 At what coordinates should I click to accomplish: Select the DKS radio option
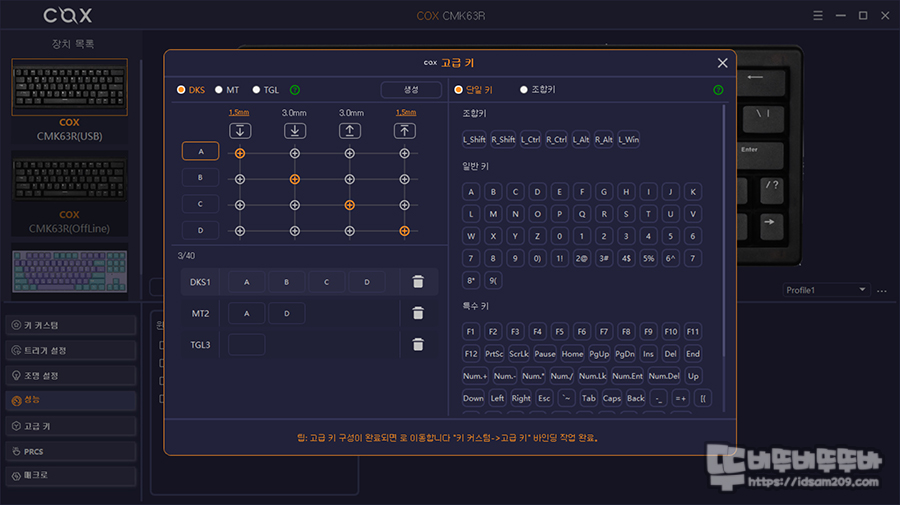(191, 90)
